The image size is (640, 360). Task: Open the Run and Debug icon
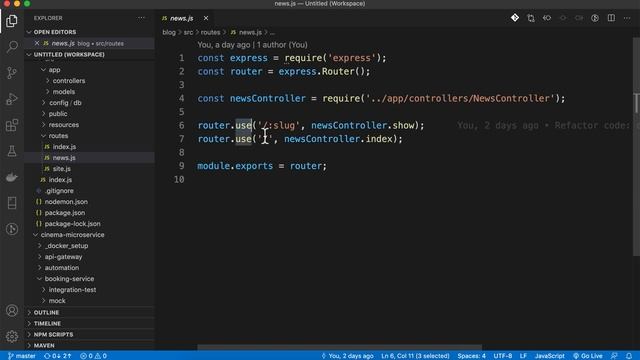point(12,99)
